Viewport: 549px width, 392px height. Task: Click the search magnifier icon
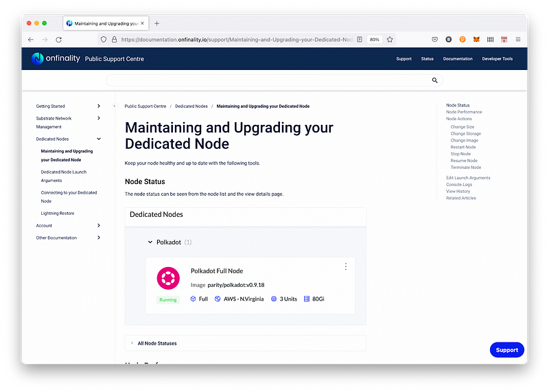[434, 80]
